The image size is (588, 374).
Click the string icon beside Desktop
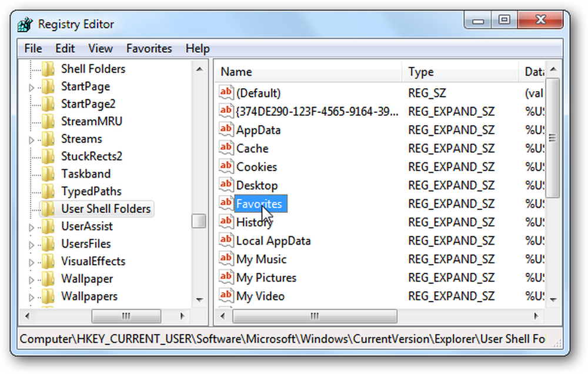tap(226, 185)
